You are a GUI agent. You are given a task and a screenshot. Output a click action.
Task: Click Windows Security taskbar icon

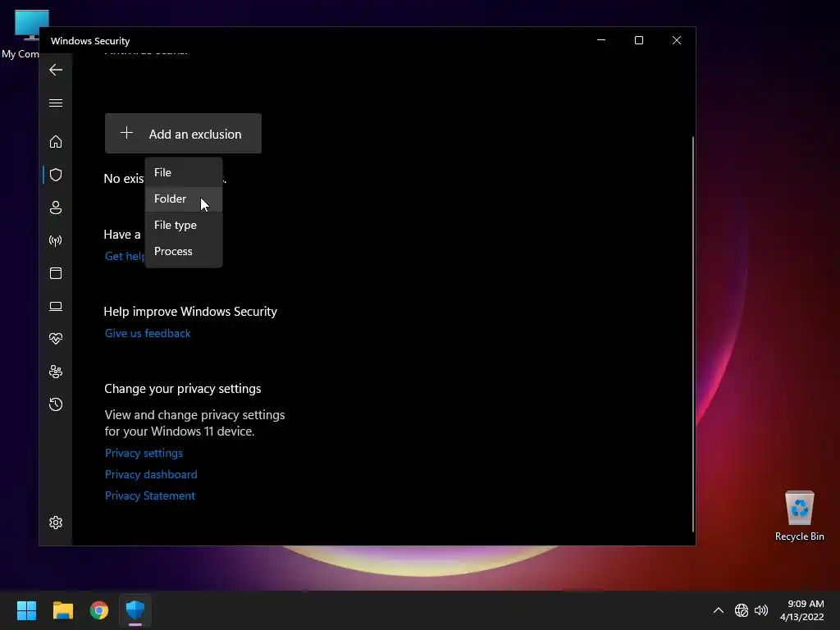click(x=135, y=610)
